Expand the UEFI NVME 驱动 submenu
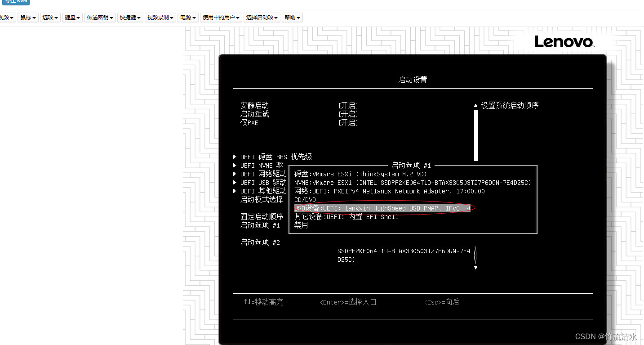Image resolution: width=644 pixels, height=345 pixels. (x=258, y=166)
